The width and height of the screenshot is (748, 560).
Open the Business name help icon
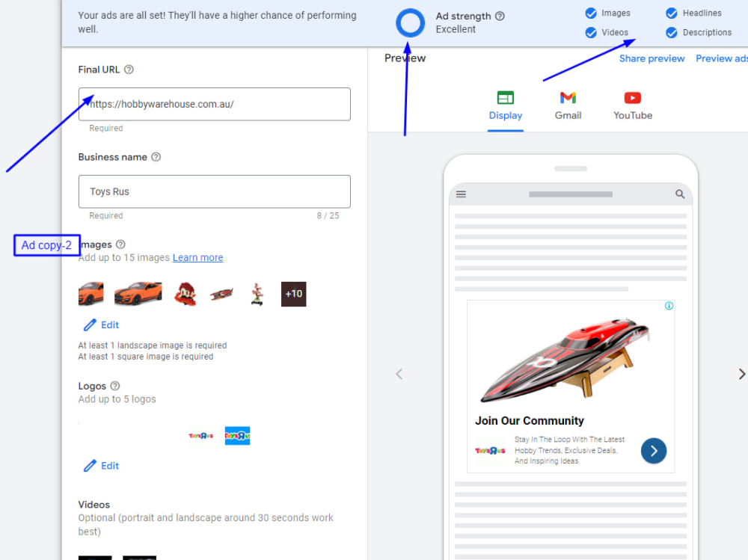pyautogui.click(x=156, y=157)
